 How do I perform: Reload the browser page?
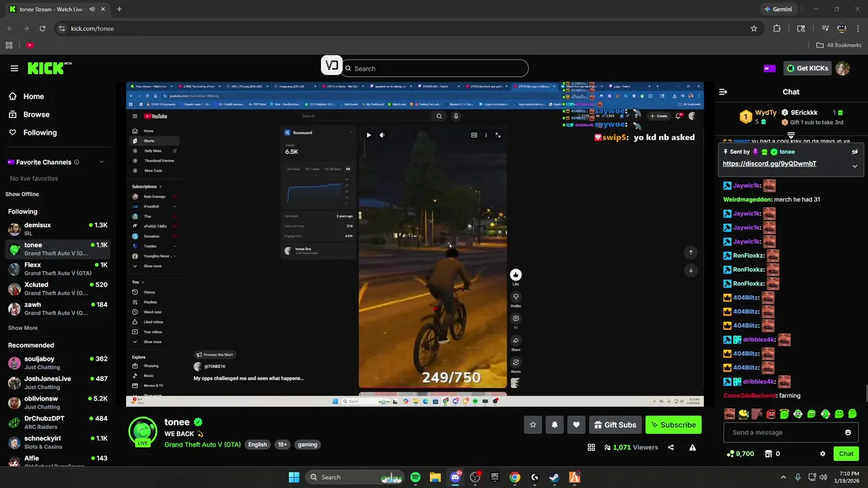tap(43, 28)
